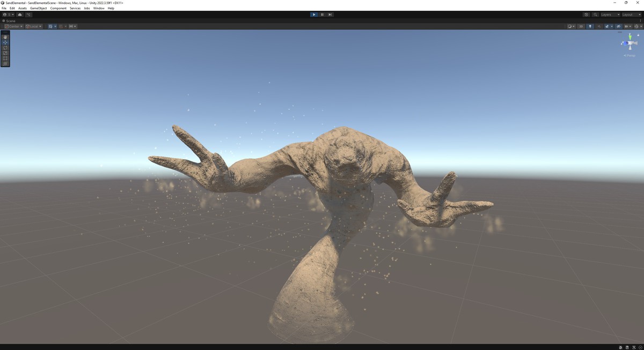Toggle scene audio in the Scene toolbar

(599, 26)
